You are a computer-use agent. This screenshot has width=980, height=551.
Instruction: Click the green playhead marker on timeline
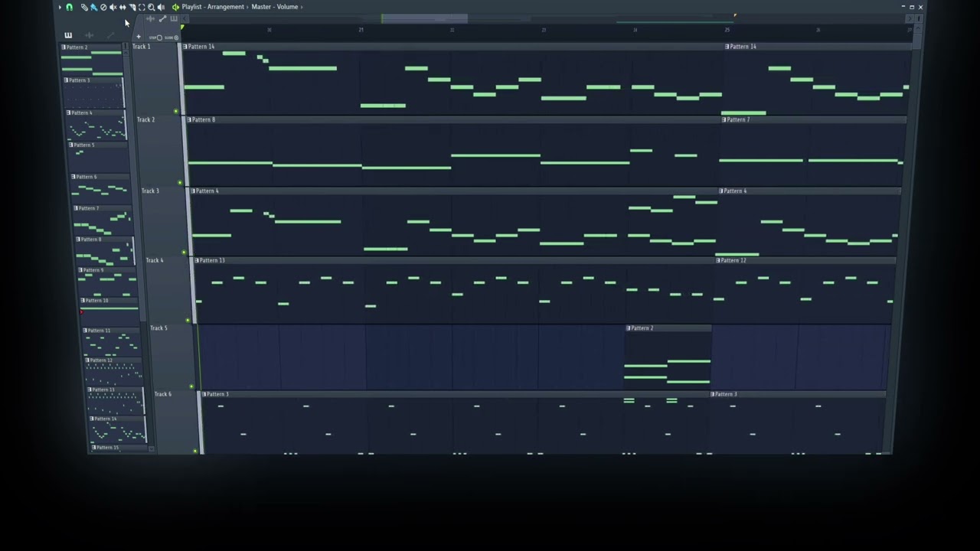click(182, 28)
